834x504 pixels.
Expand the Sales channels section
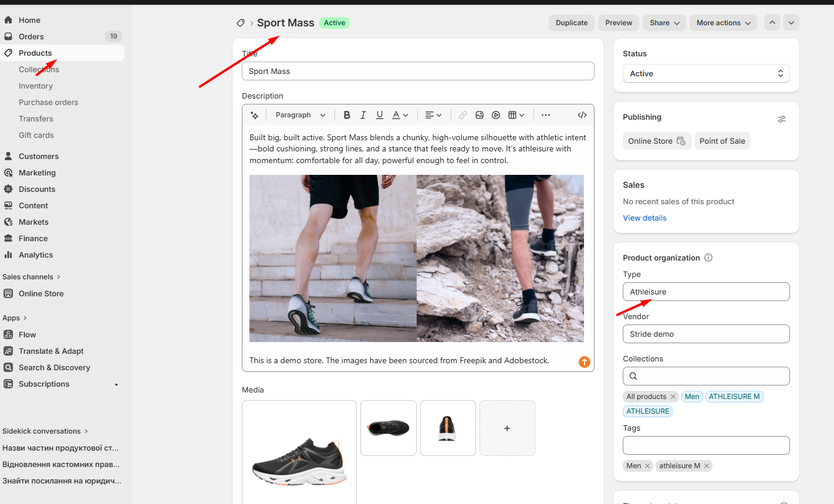click(x=31, y=277)
